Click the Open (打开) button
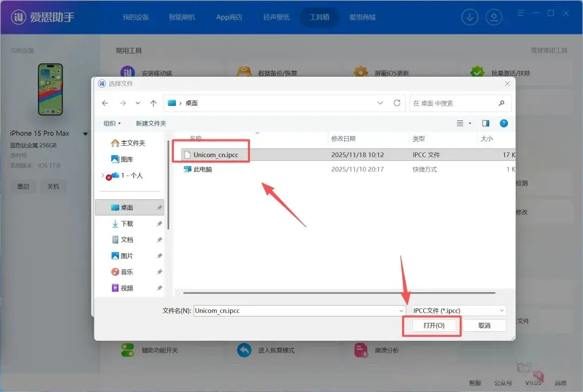Screen dimensions: 583x392 433,326
